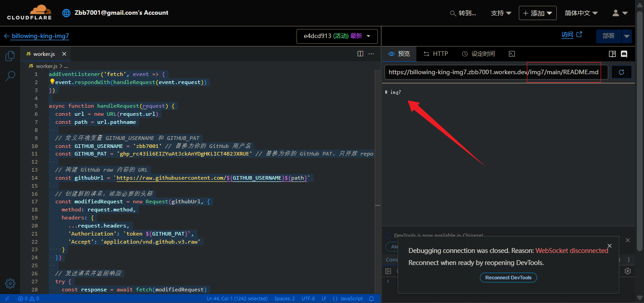Open the Discord community icon
The image size is (644, 303).
624,54
